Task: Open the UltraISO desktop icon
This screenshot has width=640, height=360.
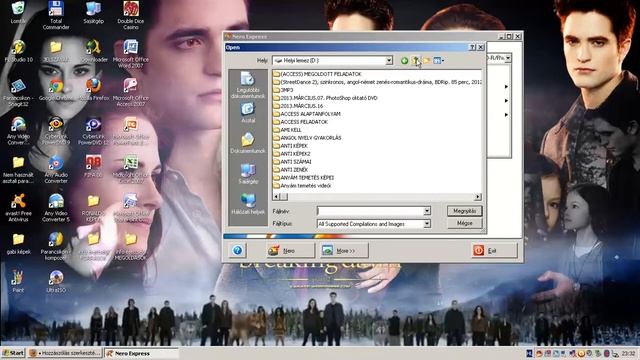Action: coord(56,282)
